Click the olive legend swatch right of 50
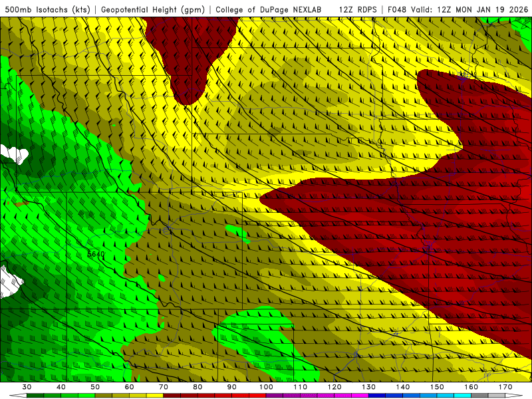The image size is (532, 399). pyautogui.click(x=104, y=396)
